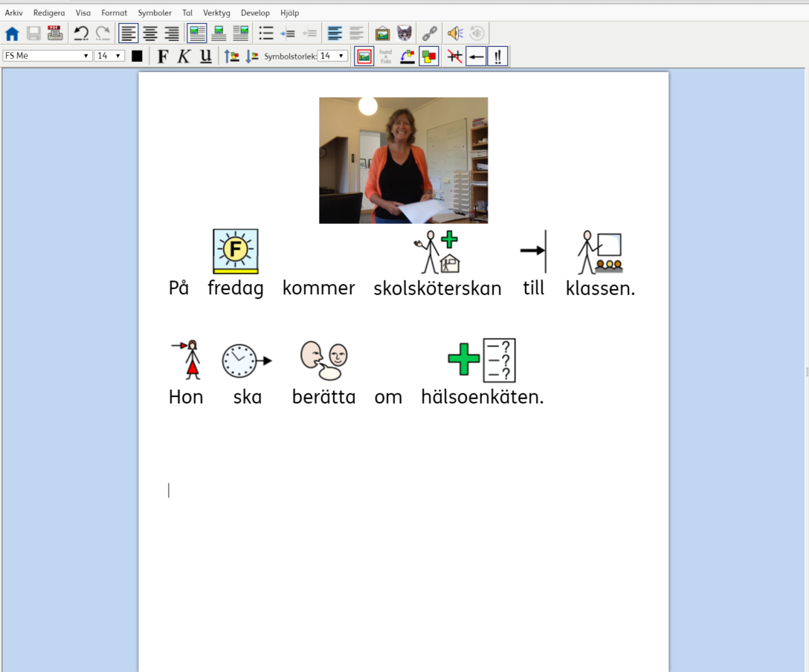Screen dimensions: 809x672
Task: Click the Home icon in the toolbar
Action: [x=12, y=33]
